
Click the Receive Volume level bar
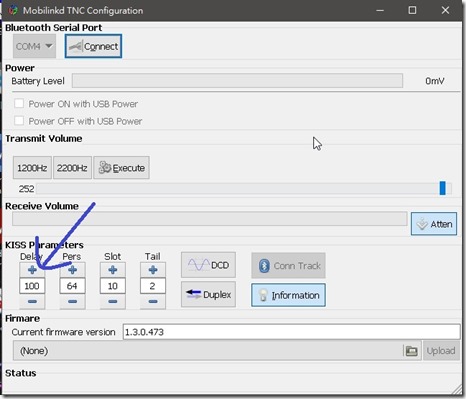pos(210,219)
